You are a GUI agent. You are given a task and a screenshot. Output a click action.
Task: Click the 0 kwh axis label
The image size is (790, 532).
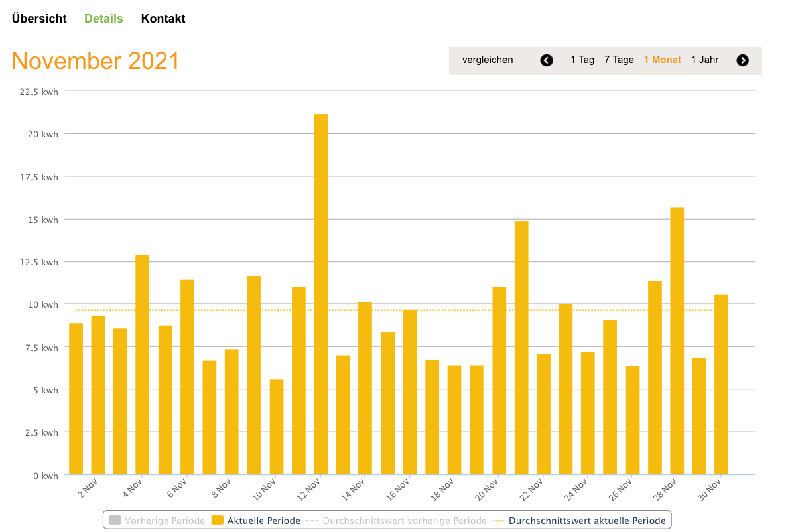click(46, 476)
